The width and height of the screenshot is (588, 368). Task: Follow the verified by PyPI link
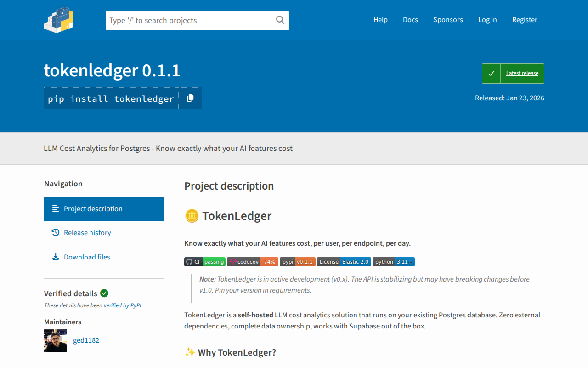coord(122,305)
